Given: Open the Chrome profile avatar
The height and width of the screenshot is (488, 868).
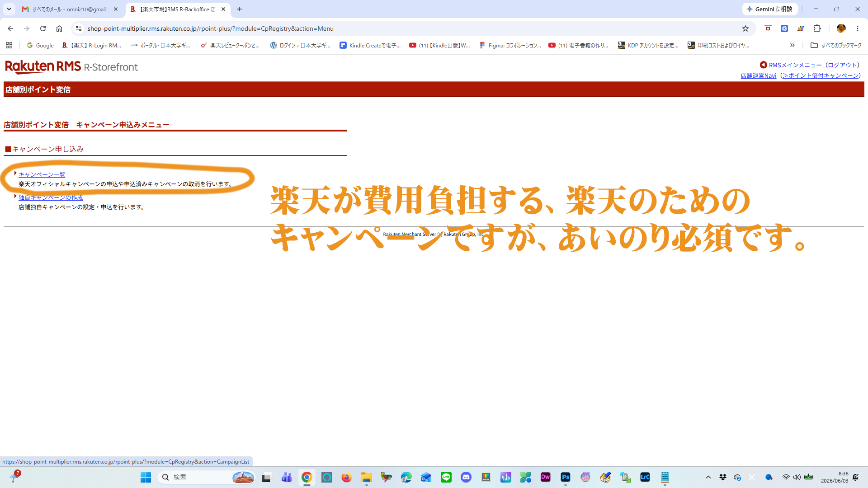Looking at the screenshot, I should [841, 28].
